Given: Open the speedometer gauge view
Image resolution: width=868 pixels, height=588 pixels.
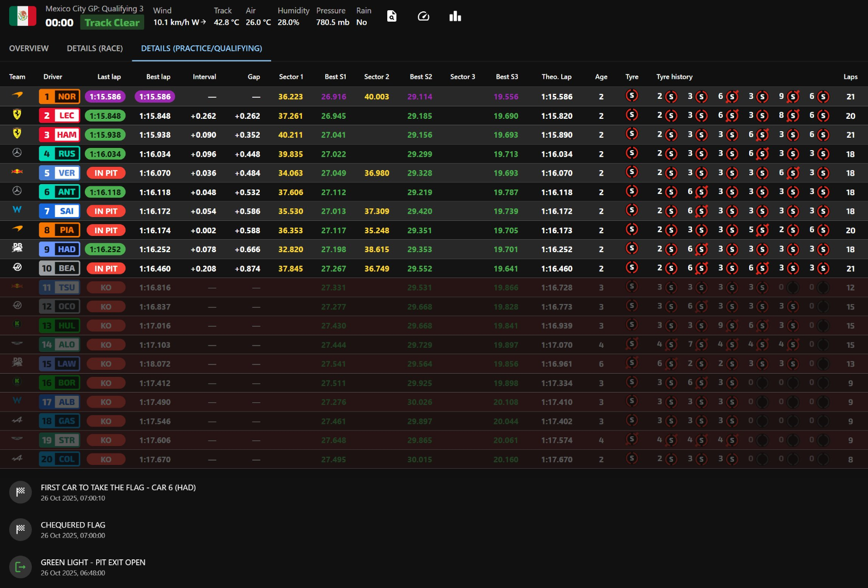Looking at the screenshot, I should click(x=423, y=16).
